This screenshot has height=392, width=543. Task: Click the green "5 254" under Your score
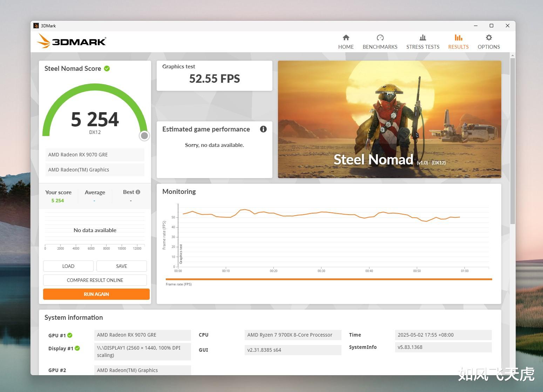click(57, 201)
